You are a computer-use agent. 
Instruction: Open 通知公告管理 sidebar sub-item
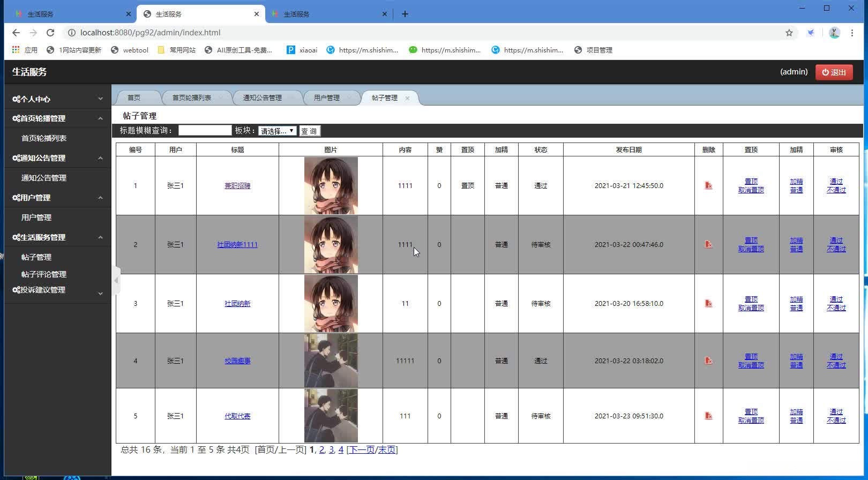pos(44,178)
